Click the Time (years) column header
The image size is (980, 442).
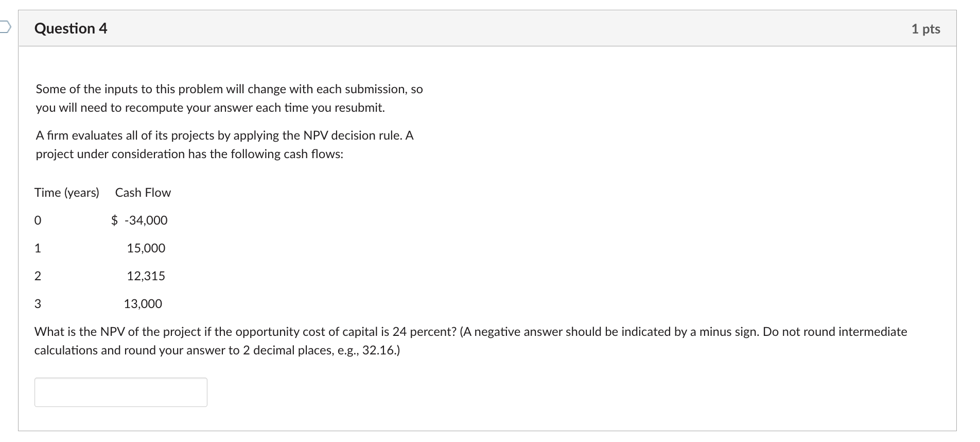coord(67,192)
